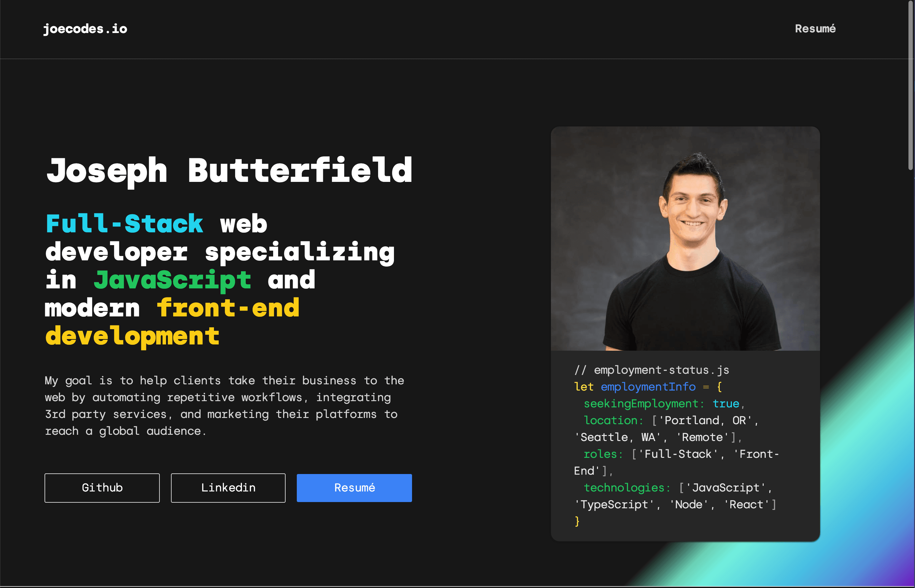The image size is (915, 588).
Task: Click the blue Resumé button
Action: pos(354,488)
